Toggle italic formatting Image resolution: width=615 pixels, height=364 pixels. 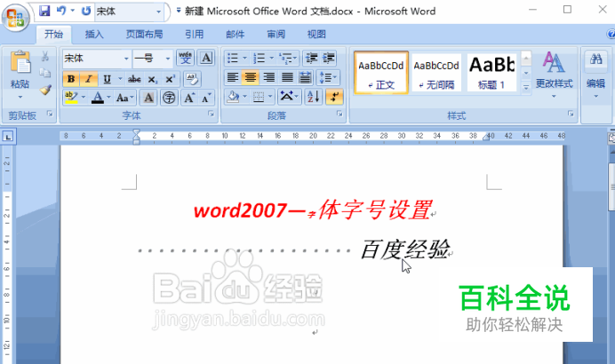(89, 79)
